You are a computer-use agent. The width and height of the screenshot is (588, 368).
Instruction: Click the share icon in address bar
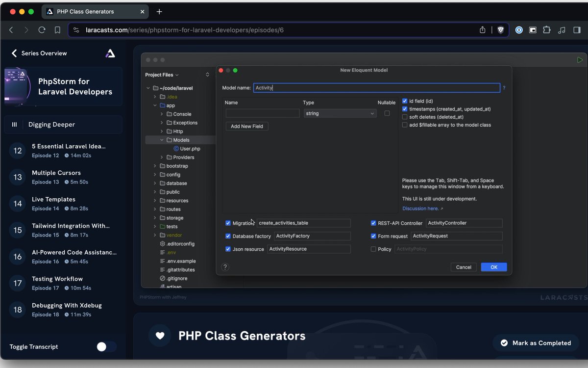click(483, 30)
